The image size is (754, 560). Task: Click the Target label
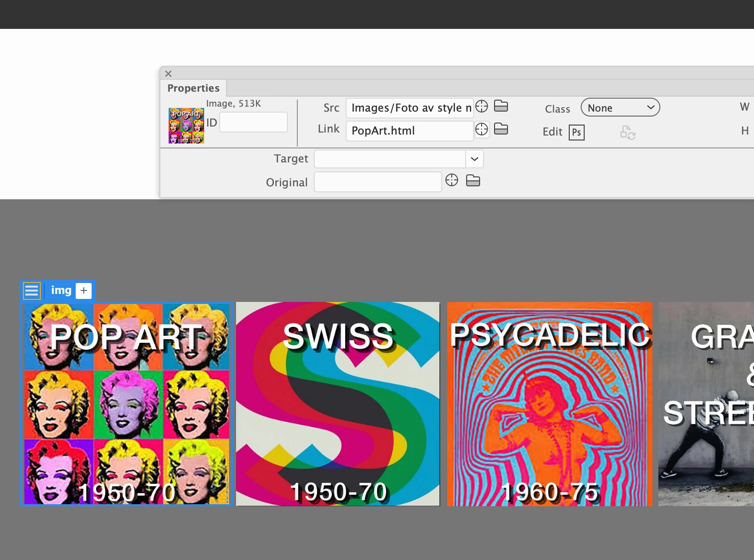click(291, 159)
